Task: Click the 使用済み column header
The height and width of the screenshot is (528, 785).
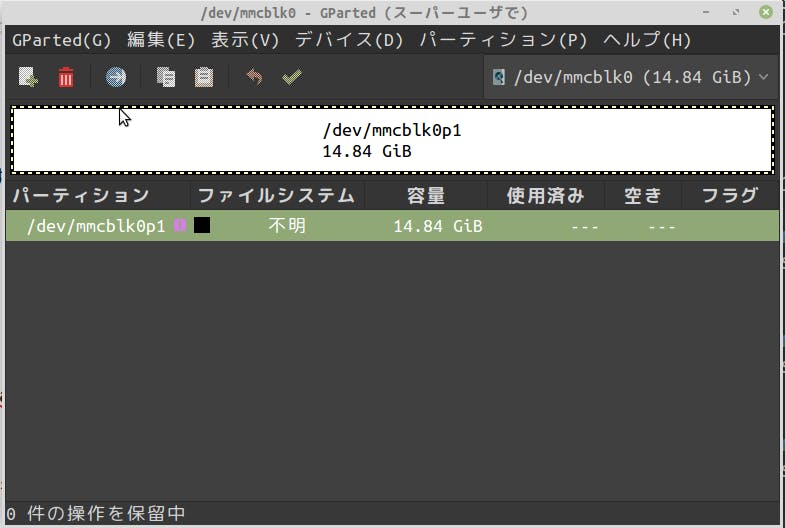Action: coord(545,195)
